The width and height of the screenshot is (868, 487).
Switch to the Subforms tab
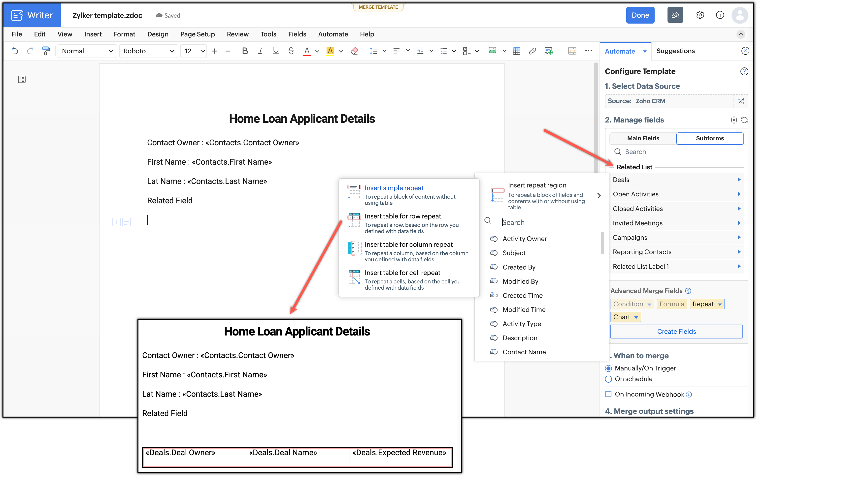coord(710,138)
